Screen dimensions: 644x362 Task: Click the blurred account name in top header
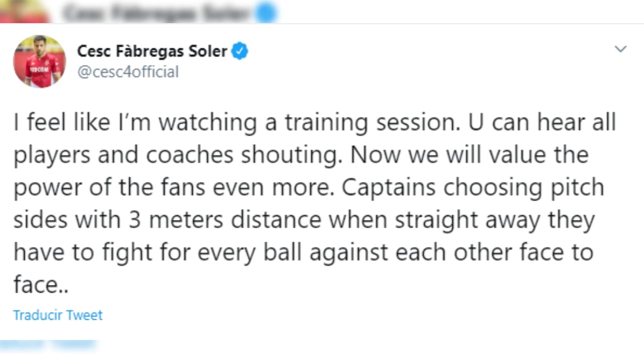(x=156, y=14)
